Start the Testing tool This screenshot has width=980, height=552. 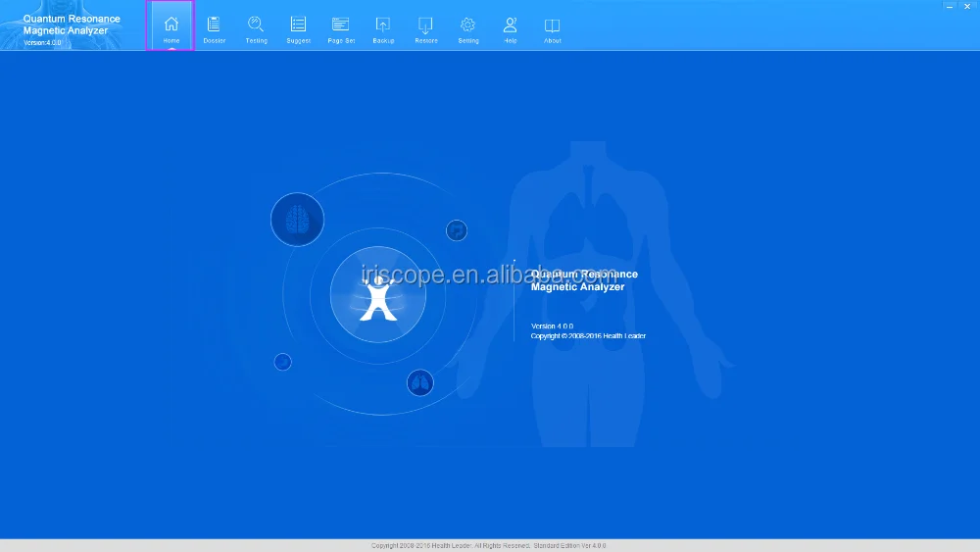point(256,25)
